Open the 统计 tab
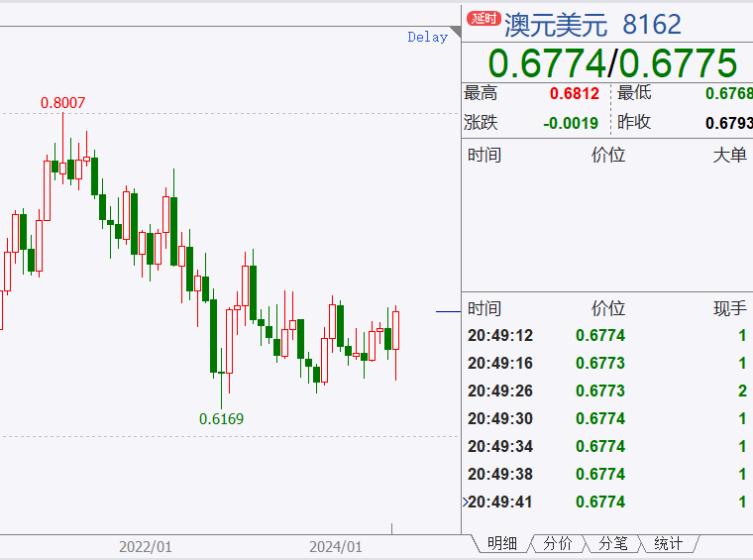The height and width of the screenshot is (560, 753). 669,543
